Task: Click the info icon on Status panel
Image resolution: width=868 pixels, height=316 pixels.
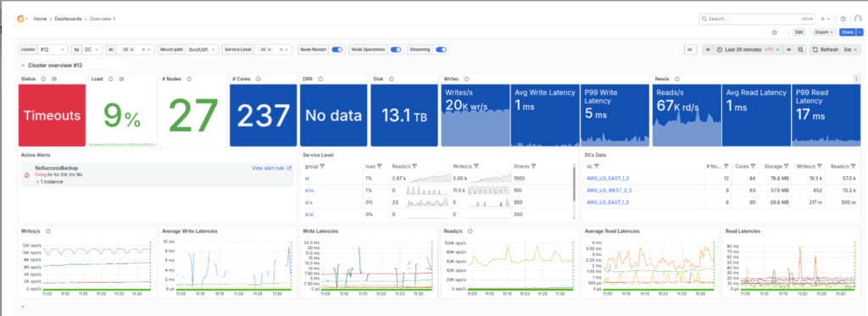Action: click(x=43, y=79)
